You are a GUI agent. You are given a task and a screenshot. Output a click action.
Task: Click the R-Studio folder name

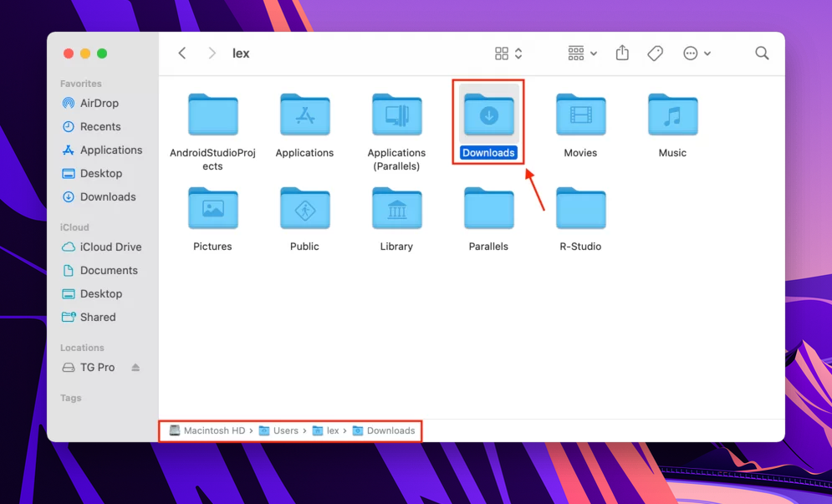[x=580, y=247]
